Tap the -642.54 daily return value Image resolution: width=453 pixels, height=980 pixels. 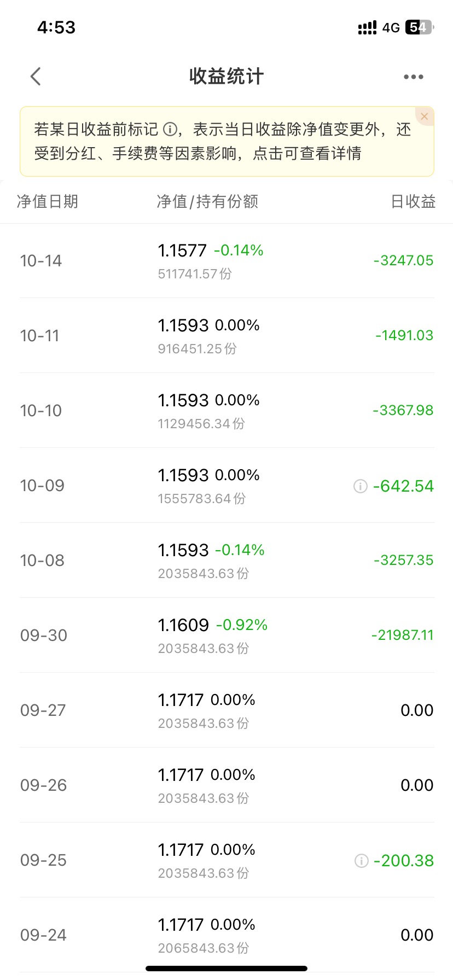pyautogui.click(x=403, y=486)
